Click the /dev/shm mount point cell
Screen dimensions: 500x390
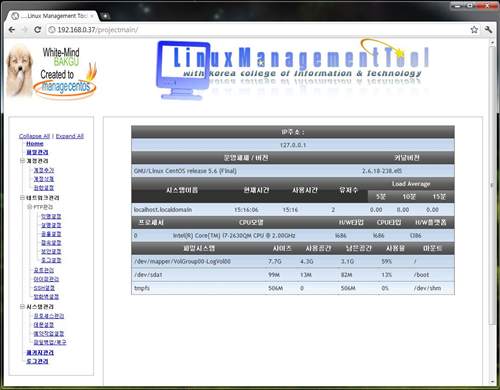coord(427,288)
